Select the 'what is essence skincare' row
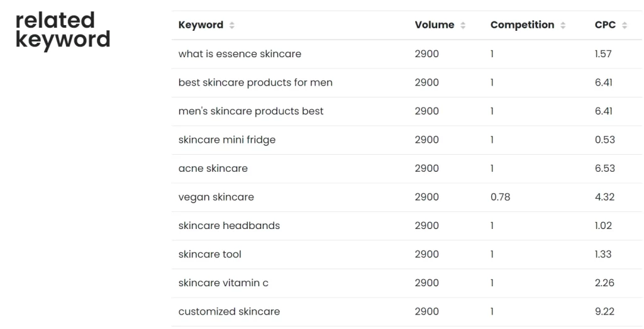The height and width of the screenshot is (329, 644). 407,54
